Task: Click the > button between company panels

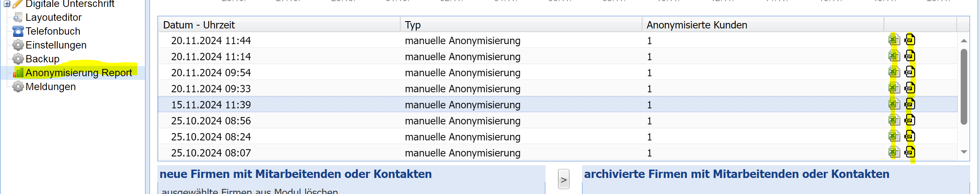Action: (x=563, y=179)
